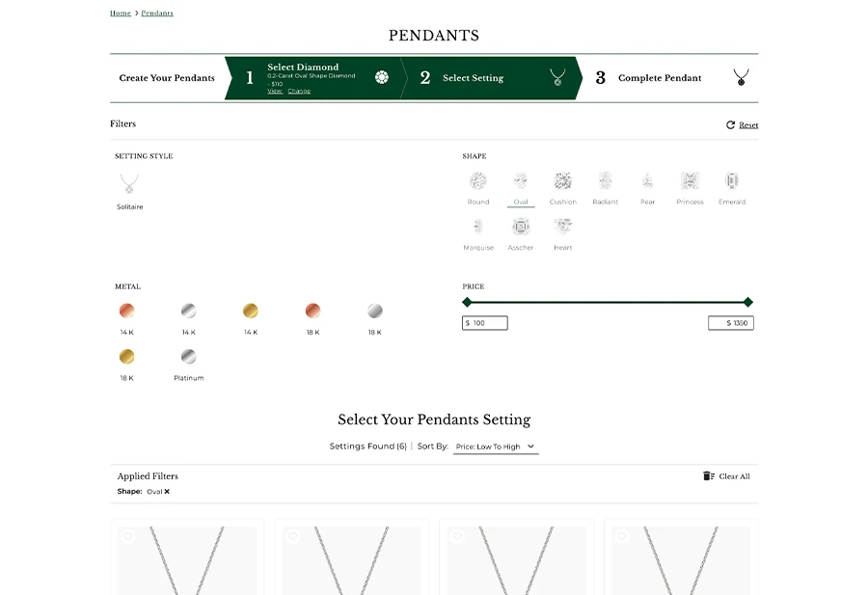
Task: Choose the Round diamond shape
Action: coord(478,180)
